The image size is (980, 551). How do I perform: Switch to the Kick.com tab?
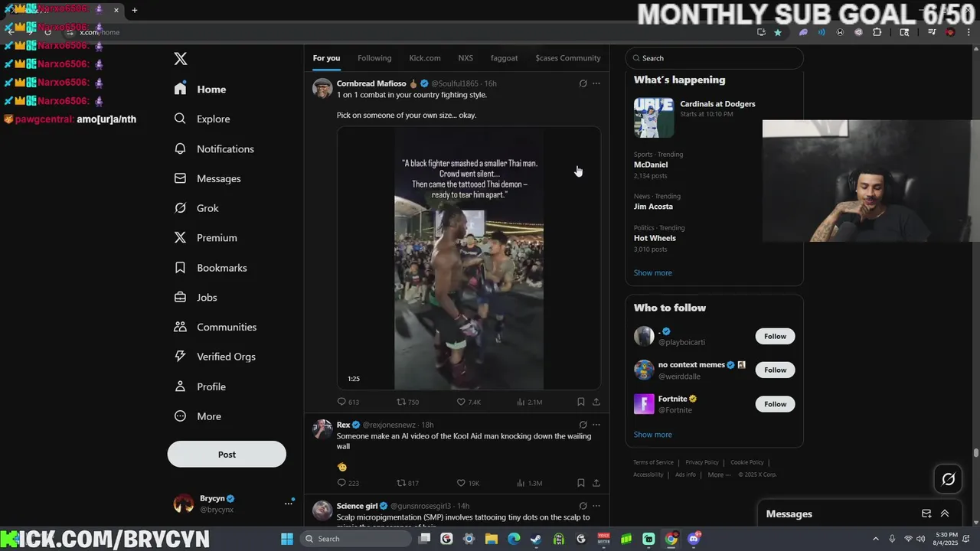coord(425,58)
